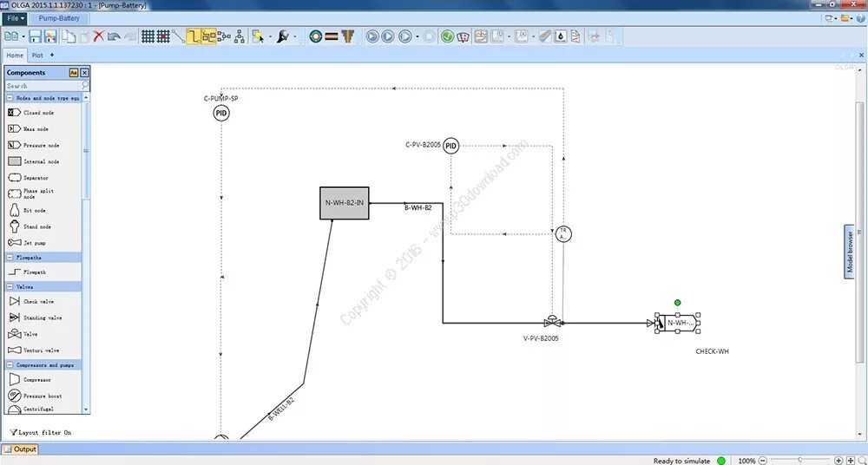Delete selection with the red X icon
The height and width of the screenshot is (465, 868).
(x=99, y=36)
